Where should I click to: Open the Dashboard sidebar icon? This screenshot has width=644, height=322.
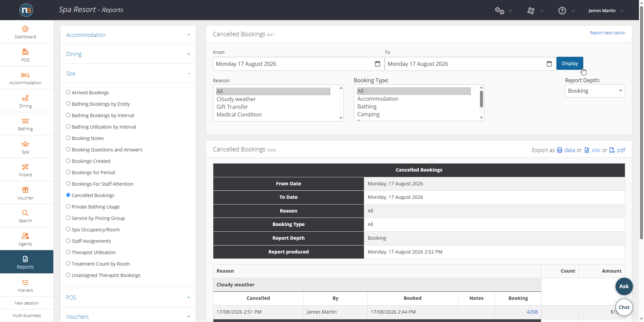click(25, 29)
